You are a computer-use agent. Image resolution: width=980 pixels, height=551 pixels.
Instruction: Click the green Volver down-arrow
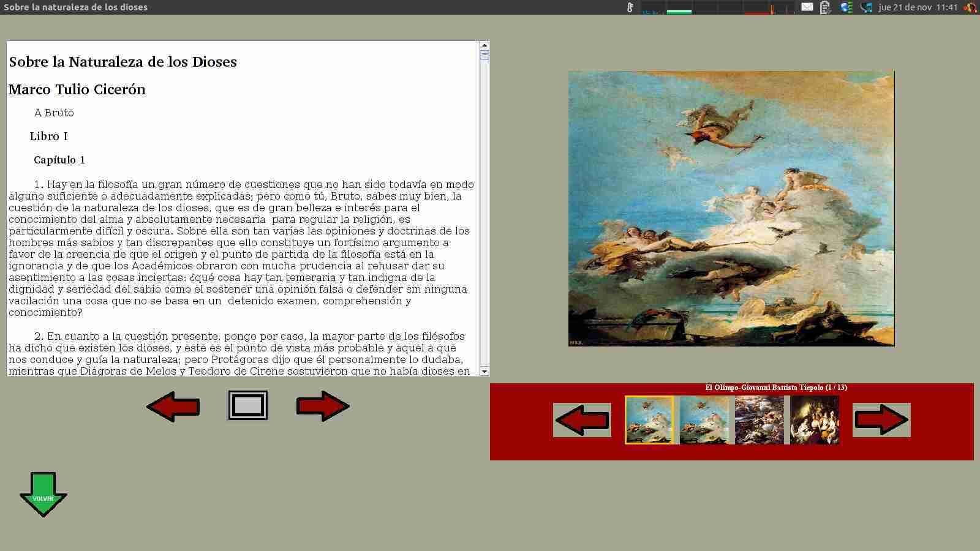(43, 494)
